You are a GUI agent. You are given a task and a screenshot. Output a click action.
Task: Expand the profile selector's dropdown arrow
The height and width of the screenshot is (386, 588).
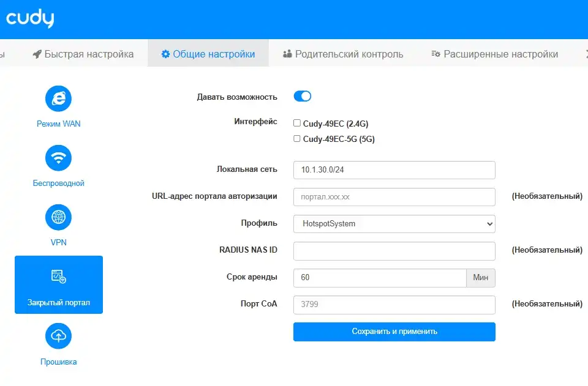[x=488, y=224]
